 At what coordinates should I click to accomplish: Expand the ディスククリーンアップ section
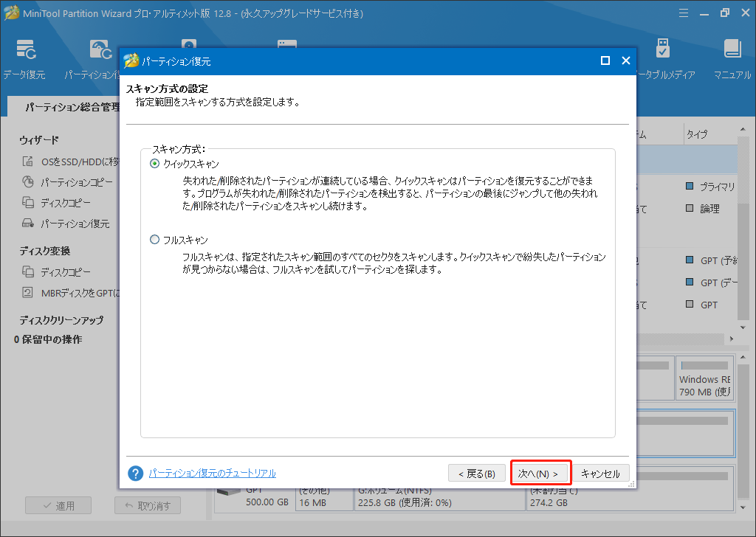tap(61, 320)
